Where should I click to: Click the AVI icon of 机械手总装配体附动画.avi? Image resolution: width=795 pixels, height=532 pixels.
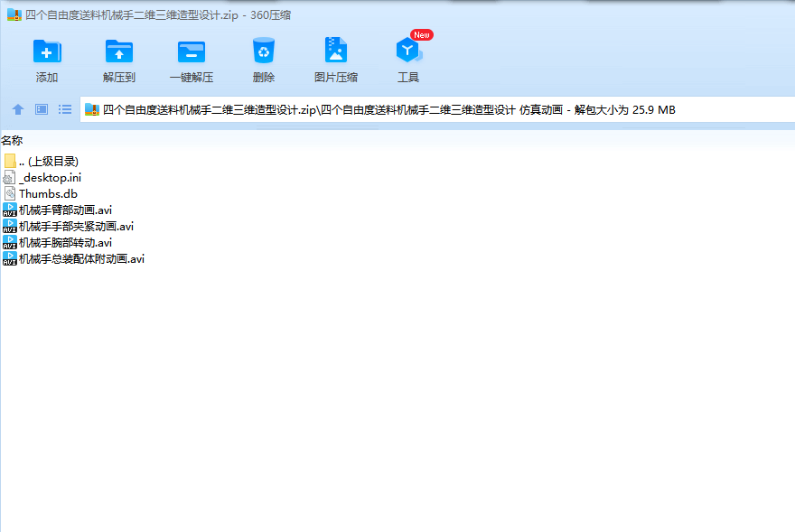pyautogui.click(x=10, y=258)
